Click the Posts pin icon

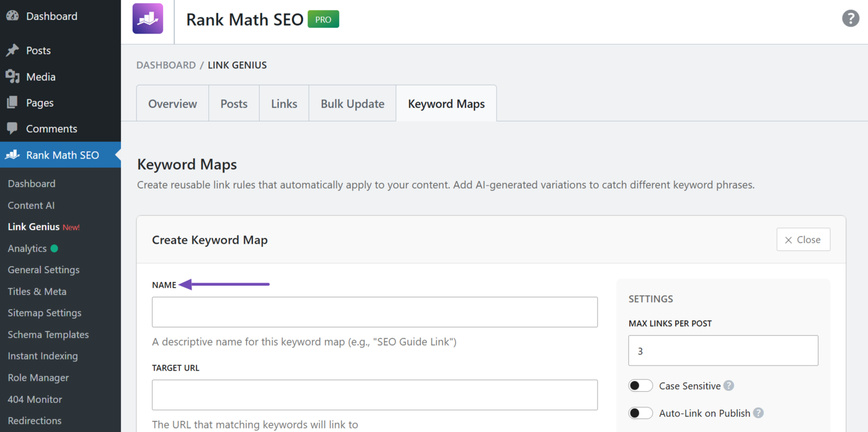tap(12, 51)
